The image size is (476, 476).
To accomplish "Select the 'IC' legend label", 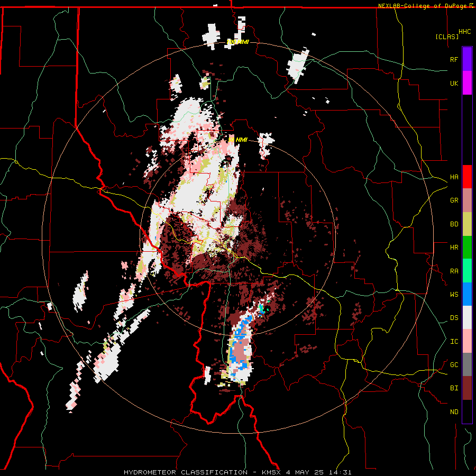I will point(454,342).
